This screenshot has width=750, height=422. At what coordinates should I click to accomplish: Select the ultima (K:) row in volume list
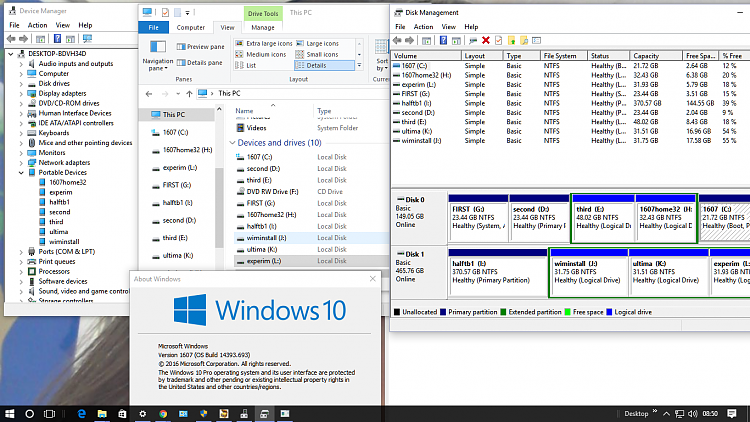pyautogui.click(x=569, y=131)
